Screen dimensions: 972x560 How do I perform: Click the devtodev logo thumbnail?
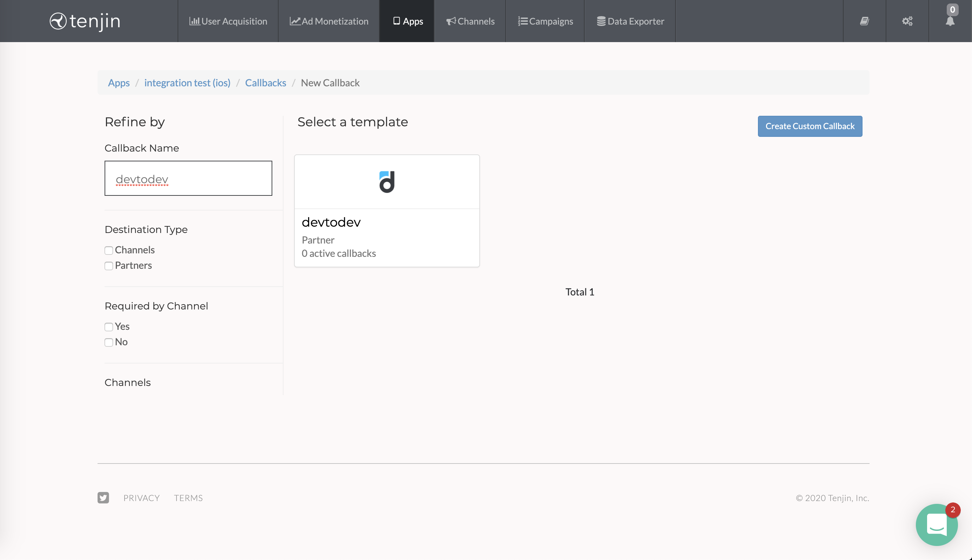click(x=387, y=182)
